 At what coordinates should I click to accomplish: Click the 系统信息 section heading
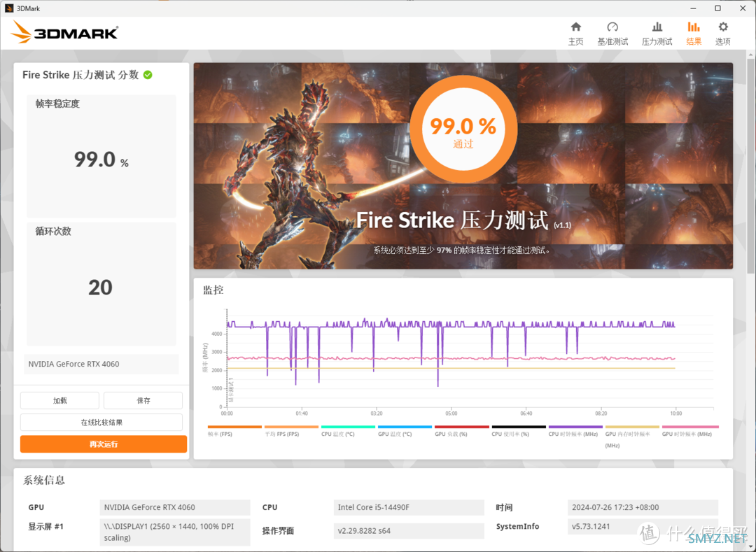(44, 480)
